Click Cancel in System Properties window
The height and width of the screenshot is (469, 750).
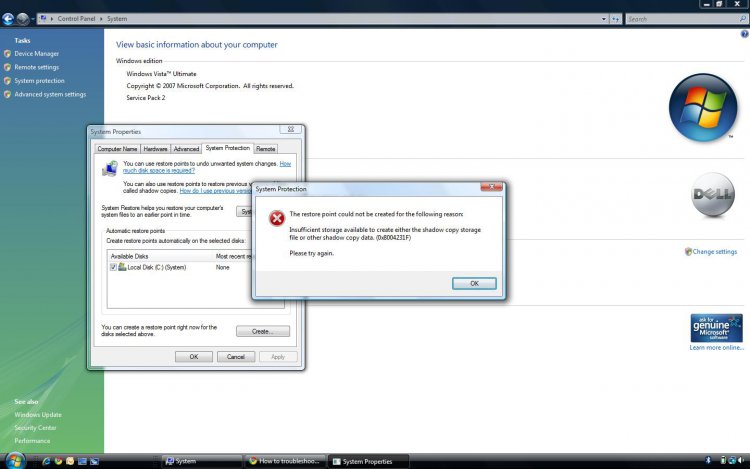tap(236, 357)
